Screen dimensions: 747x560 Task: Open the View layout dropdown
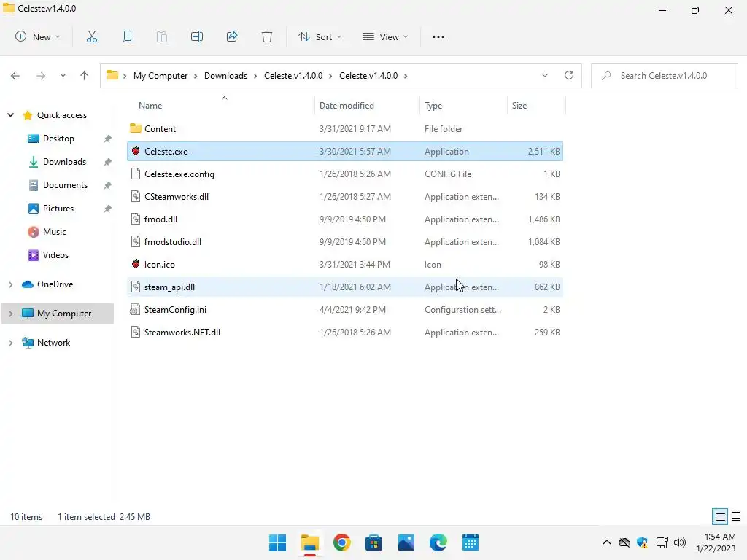pyautogui.click(x=385, y=36)
